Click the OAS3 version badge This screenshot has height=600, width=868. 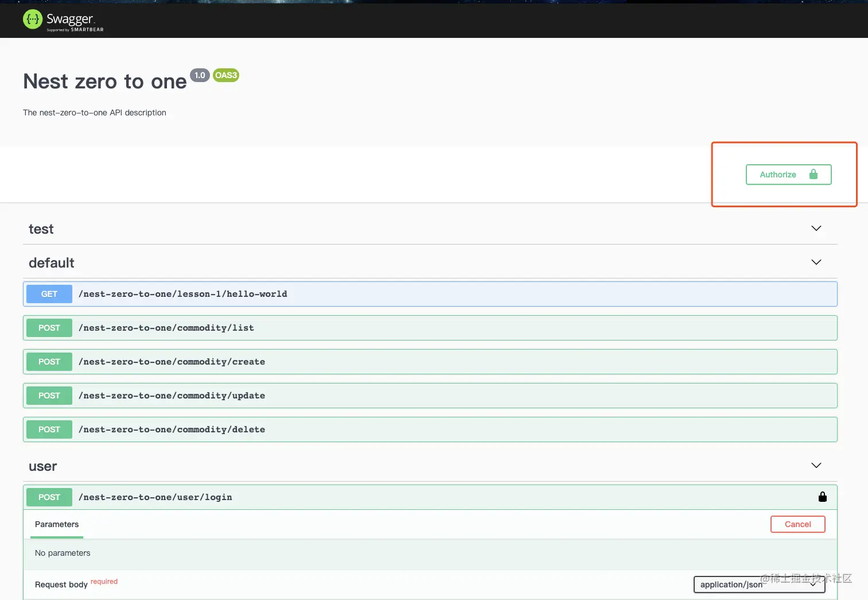coord(226,75)
